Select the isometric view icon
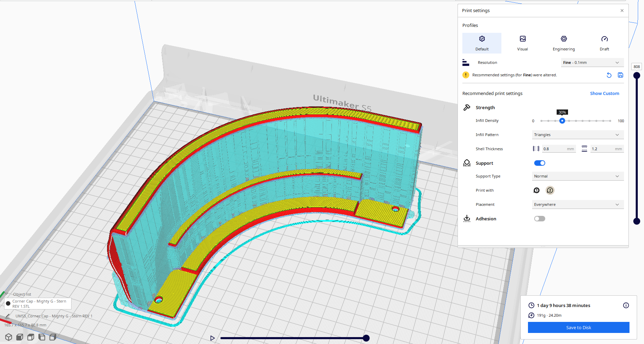This screenshot has width=644, height=344. 9,337
